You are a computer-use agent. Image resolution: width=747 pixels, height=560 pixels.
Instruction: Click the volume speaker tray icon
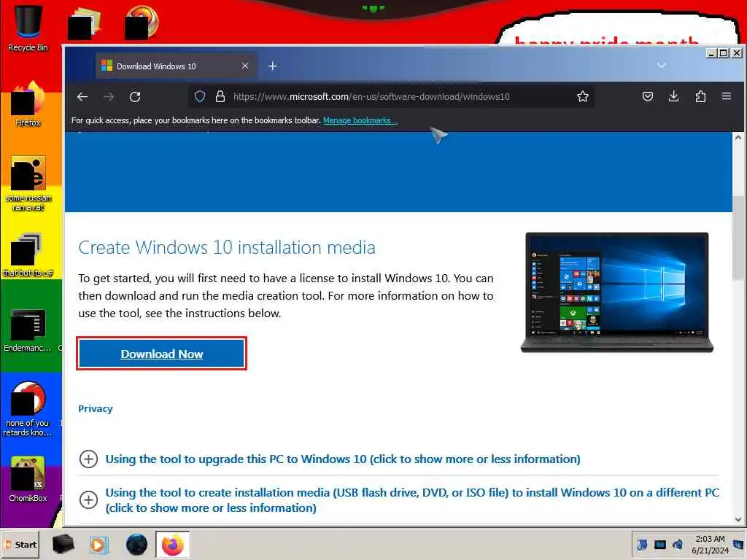coord(677,544)
